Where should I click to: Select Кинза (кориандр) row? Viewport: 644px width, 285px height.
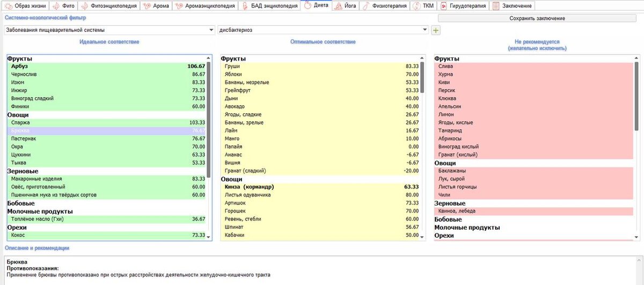(x=320, y=187)
